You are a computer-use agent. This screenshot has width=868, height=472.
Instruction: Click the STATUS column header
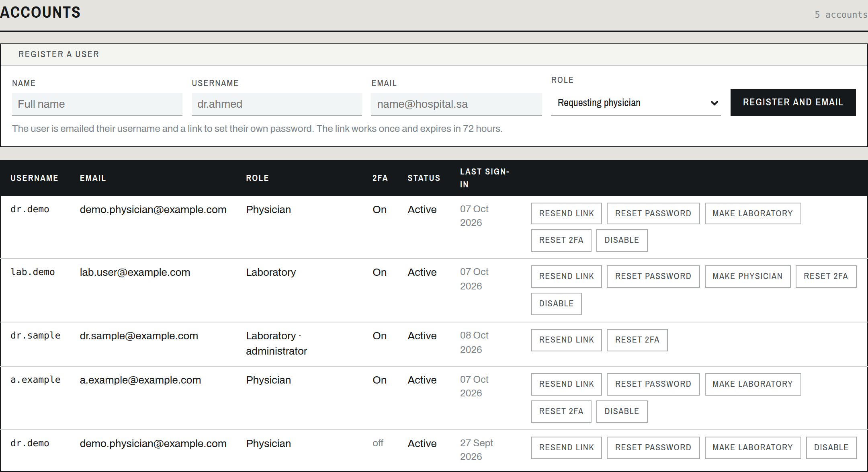coord(424,178)
